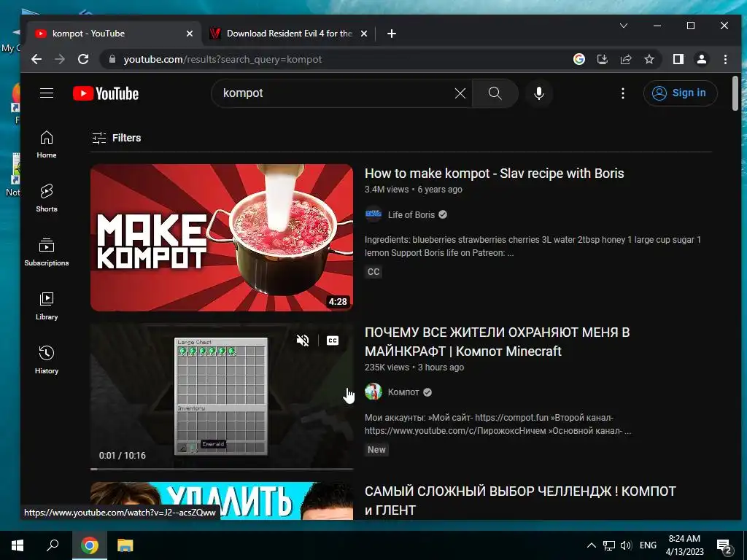
Task: Open History in the sidebar
Action: tap(47, 360)
